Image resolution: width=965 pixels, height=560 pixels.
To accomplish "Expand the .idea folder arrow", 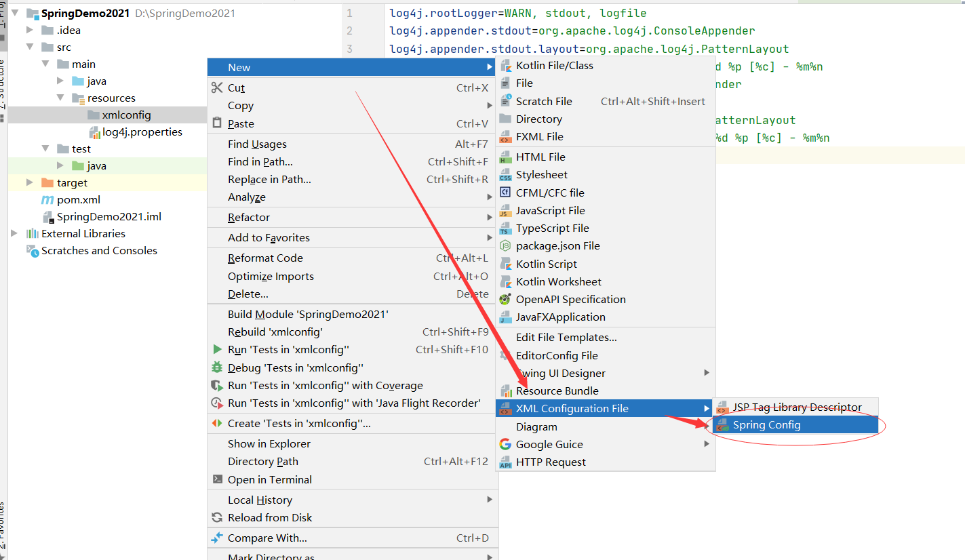I will click(30, 30).
